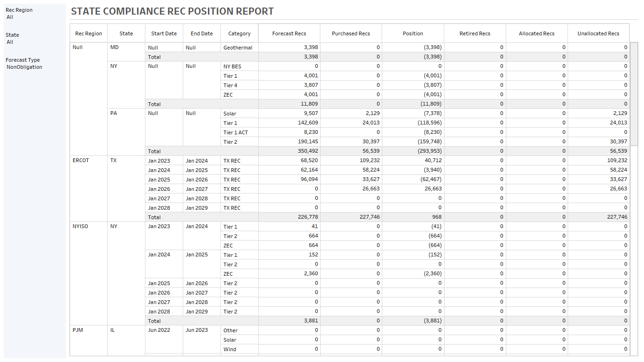This screenshot has width=644, height=362.
Task: Select the NYISO region cell
Action: [x=81, y=226]
